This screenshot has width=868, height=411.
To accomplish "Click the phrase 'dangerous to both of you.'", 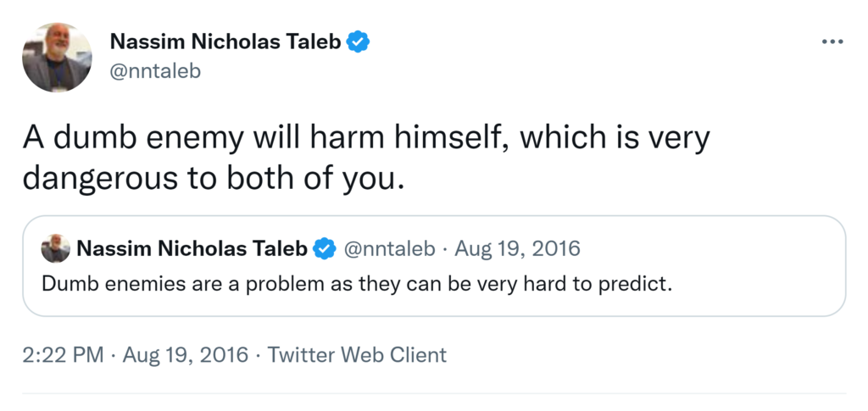I will coord(209,179).
